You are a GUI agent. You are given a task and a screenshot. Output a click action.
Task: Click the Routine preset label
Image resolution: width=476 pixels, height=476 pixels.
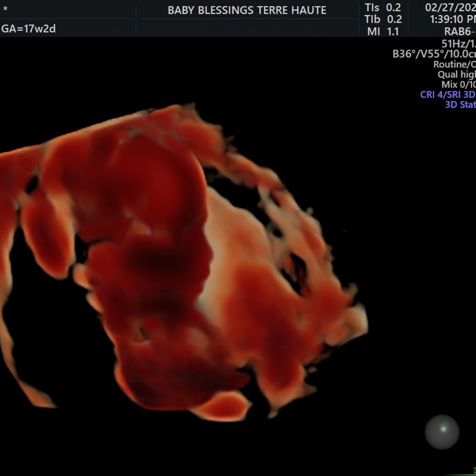tap(454, 64)
